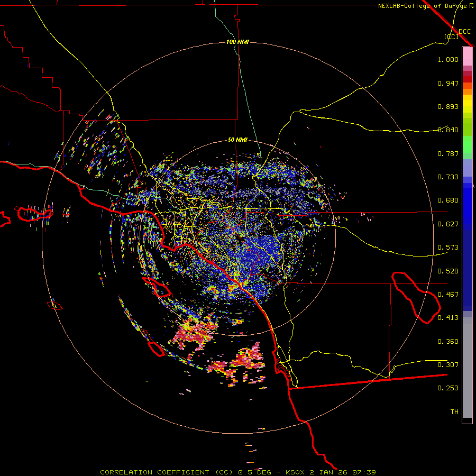
Task: Click the 0.840 legend value
Action: coord(448,130)
